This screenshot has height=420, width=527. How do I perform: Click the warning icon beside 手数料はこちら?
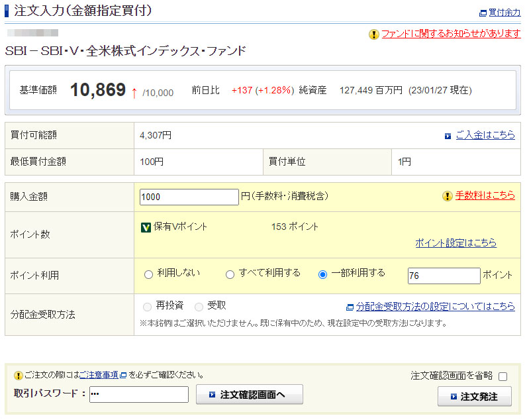448,196
